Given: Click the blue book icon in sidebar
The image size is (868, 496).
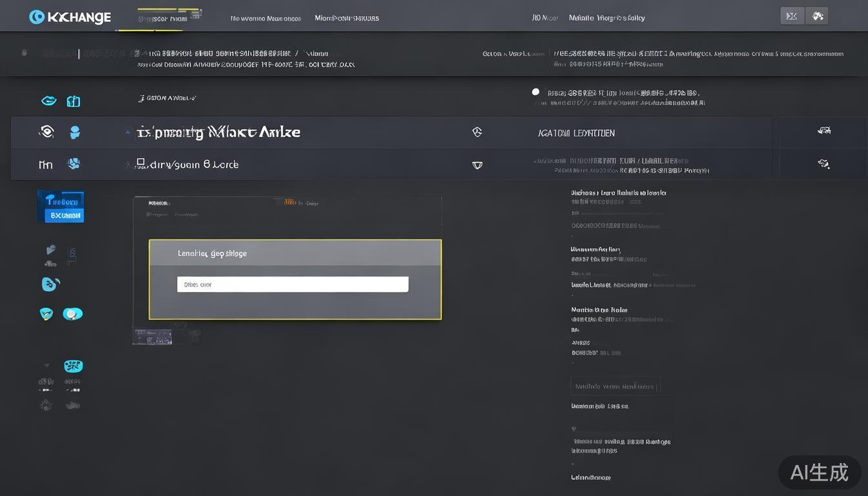Looking at the screenshot, I should [x=74, y=101].
